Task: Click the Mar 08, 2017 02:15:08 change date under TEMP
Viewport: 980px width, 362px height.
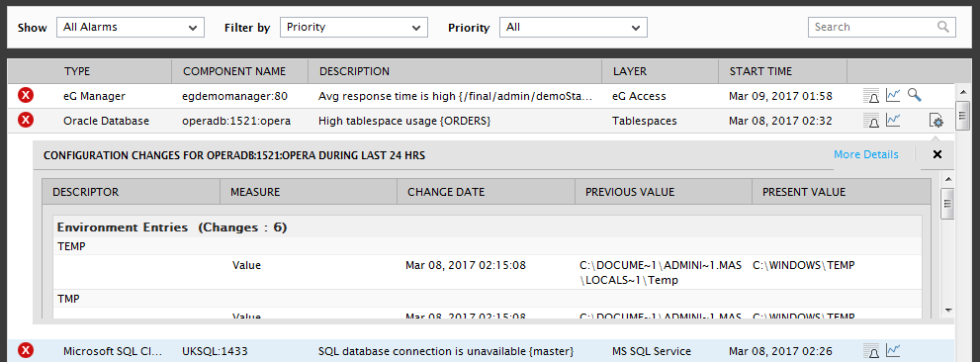Action: [x=466, y=265]
